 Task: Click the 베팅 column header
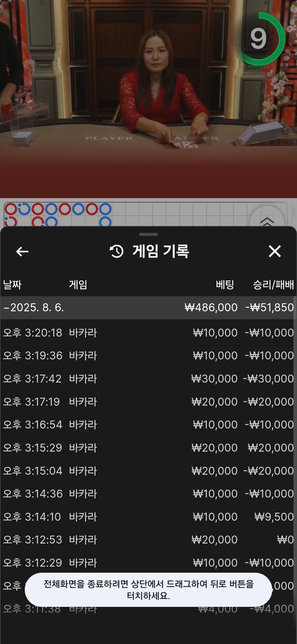(x=225, y=285)
